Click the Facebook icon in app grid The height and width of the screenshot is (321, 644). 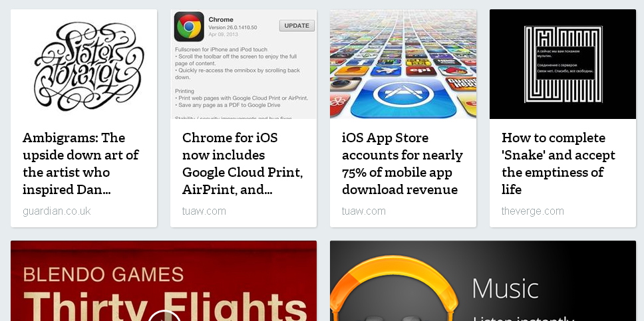(360, 62)
